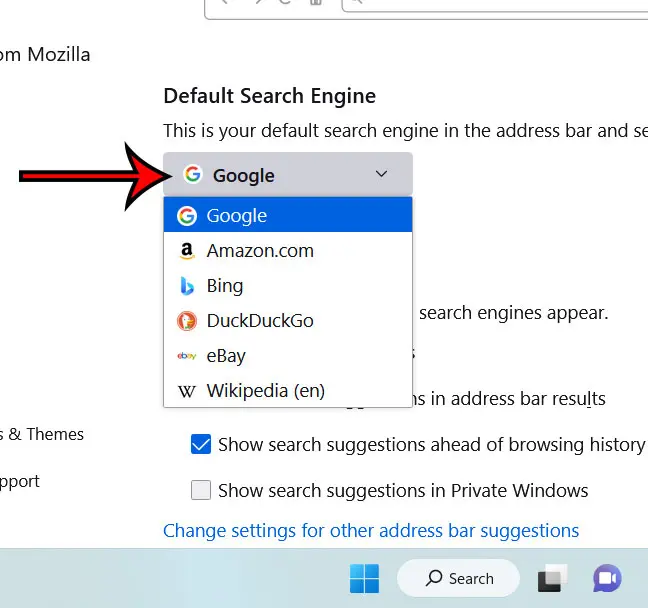Expand the Default Search Engine dropdown arrow

pos(381,175)
